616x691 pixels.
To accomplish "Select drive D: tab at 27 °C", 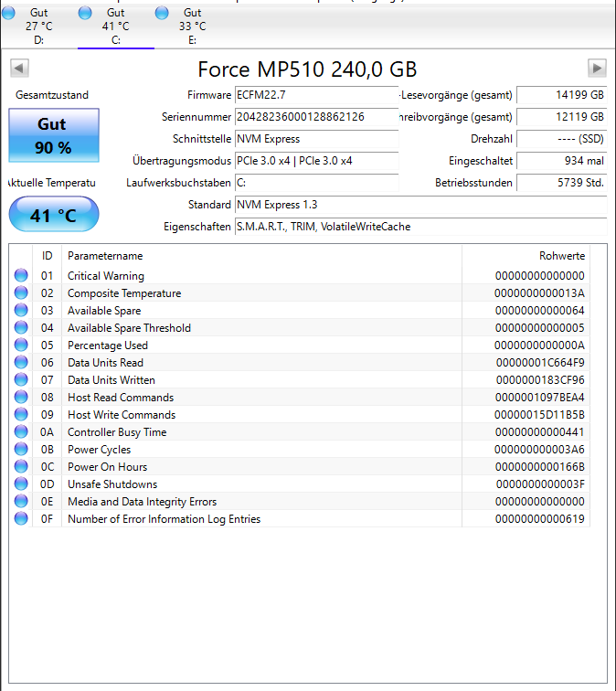I will pos(38,26).
